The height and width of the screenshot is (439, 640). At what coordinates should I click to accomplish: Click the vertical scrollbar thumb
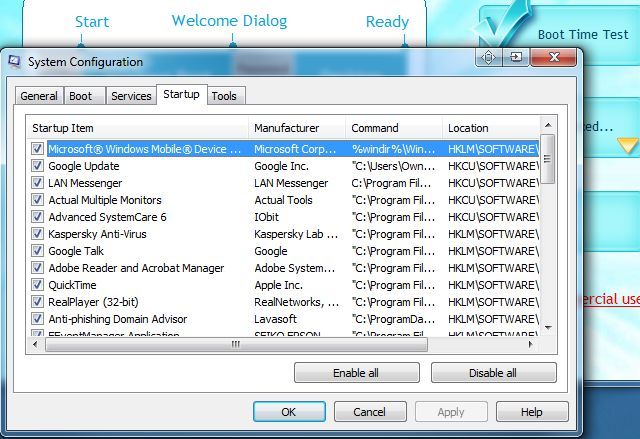548,159
